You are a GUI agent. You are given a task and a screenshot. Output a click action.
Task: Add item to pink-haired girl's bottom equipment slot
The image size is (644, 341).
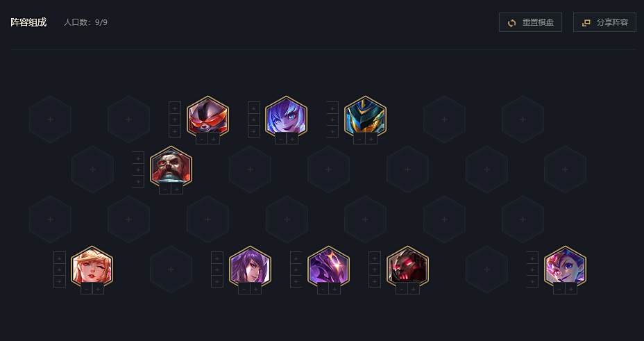click(x=532, y=281)
